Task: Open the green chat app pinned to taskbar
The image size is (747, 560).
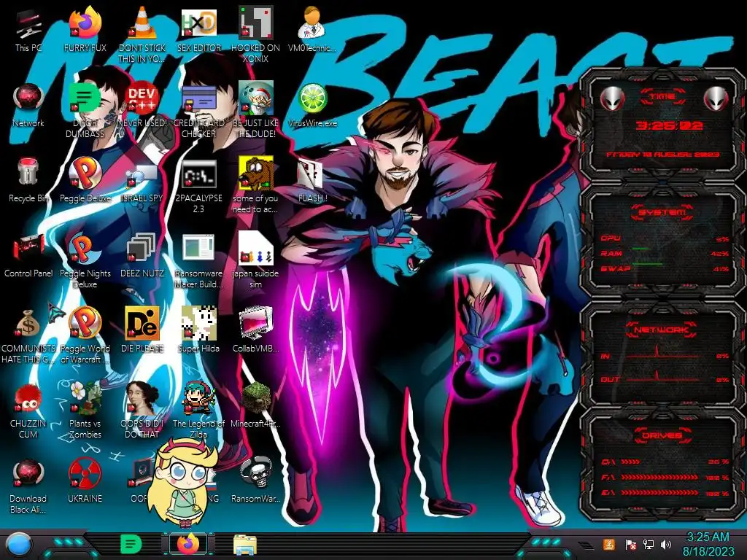Action: [x=131, y=544]
